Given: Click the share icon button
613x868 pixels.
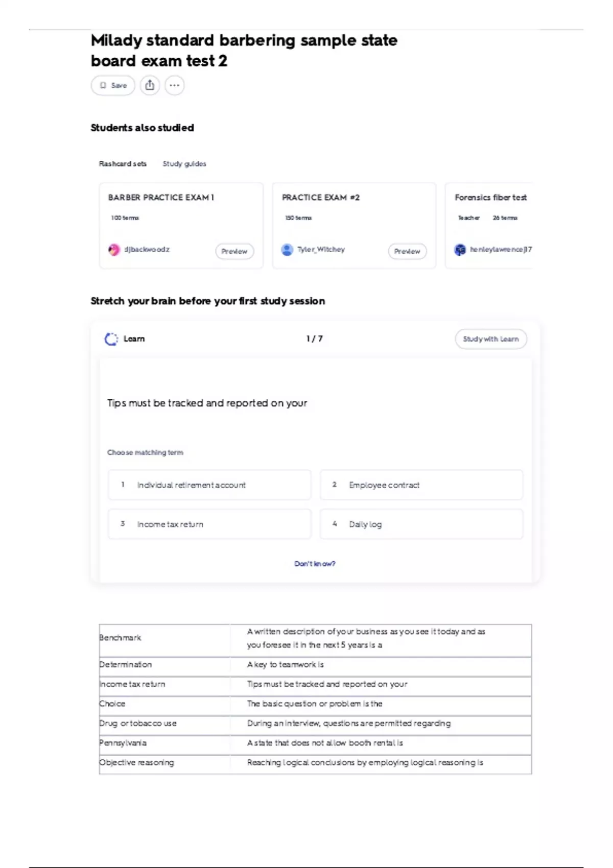Looking at the screenshot, I should [x=150, y=85].
